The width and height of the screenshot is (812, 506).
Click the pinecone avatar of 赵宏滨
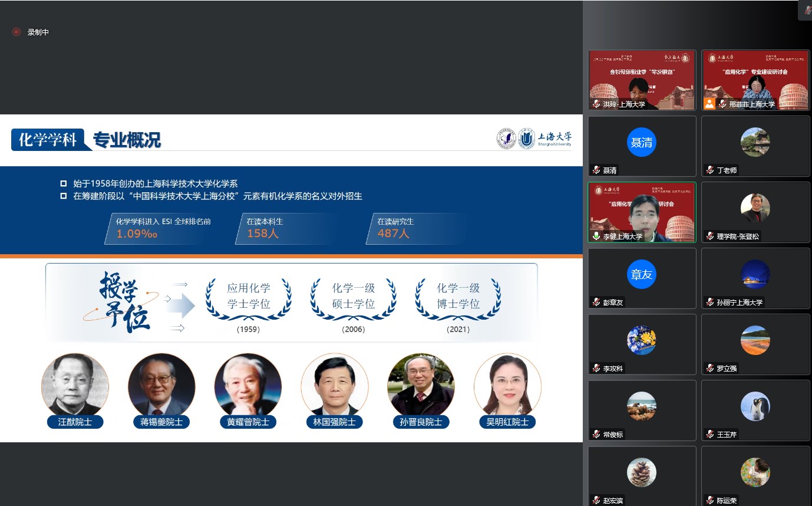tap(642, 472)
